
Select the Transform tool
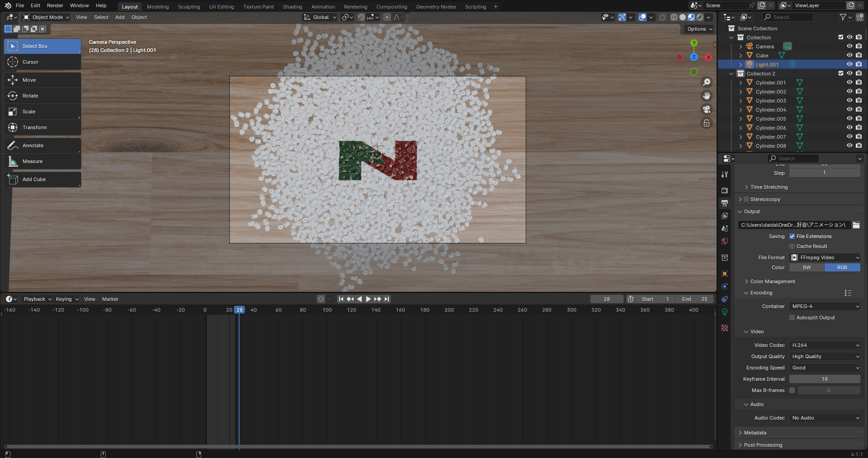click(x=42, y=127)
